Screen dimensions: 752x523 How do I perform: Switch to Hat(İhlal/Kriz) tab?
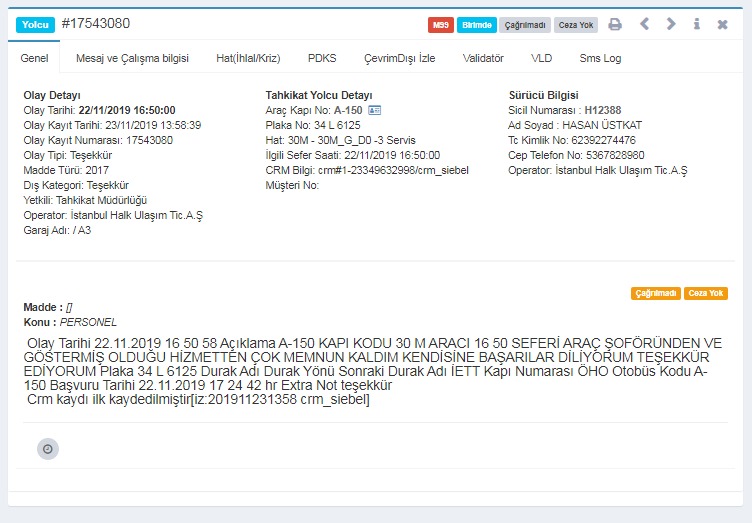click(248, 58)
